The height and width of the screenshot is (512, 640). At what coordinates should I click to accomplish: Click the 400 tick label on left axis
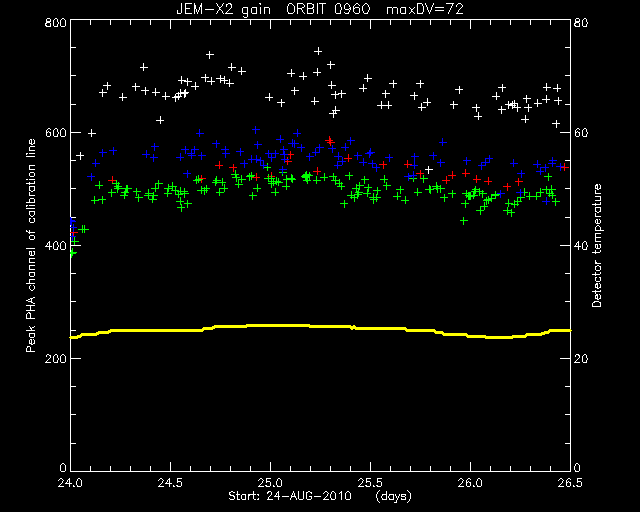point(56,246)
